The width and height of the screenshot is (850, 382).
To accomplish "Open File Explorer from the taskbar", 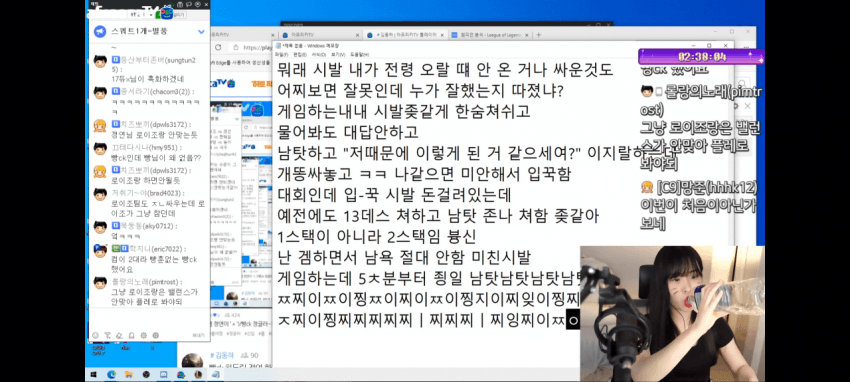I will 129,374.
